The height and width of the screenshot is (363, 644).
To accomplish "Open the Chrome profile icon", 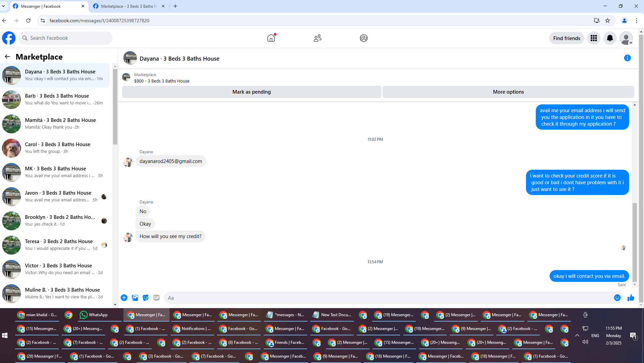I will tap(624, 21).
